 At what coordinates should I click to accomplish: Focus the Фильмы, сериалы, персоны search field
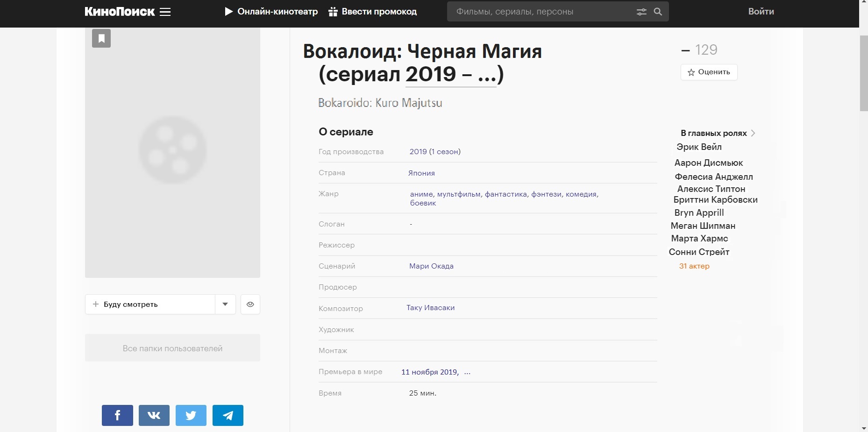542,12
